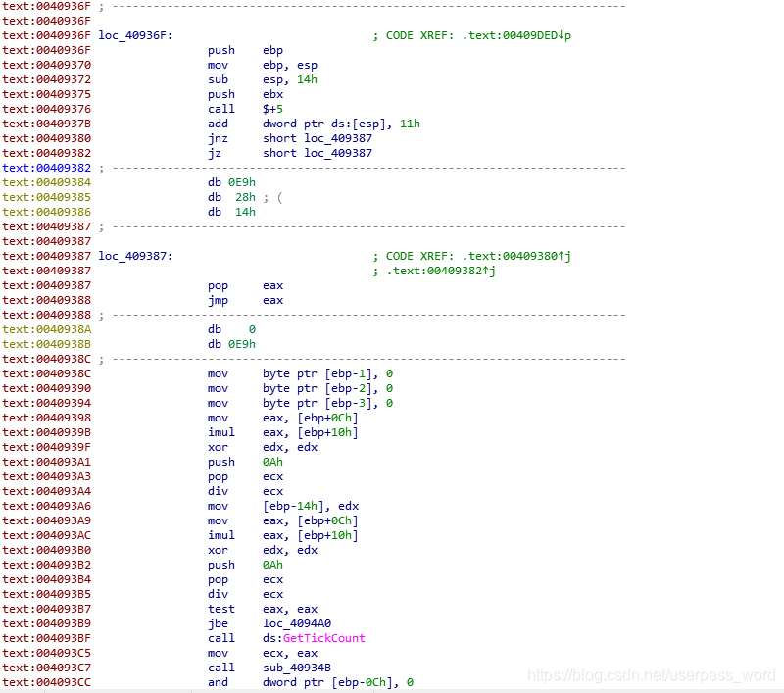Select the 'push ebp' instruction
Image resolution: width=784 pixels, height=693 pixels.
(246, 50)
